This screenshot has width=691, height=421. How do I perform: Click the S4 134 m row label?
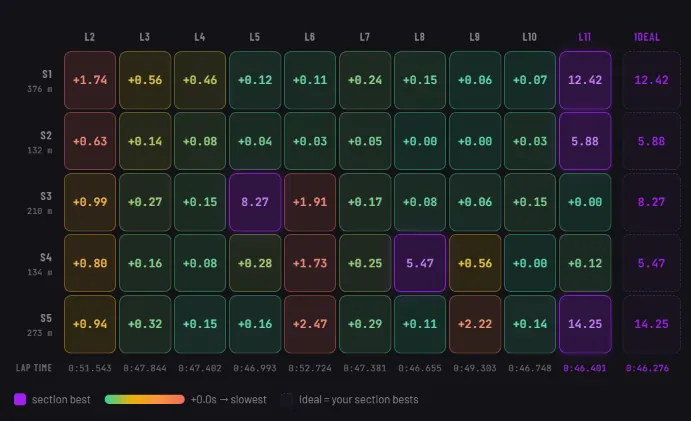point(41,264)
